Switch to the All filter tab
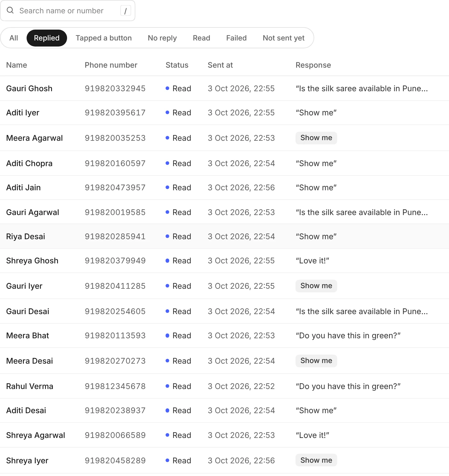The width and height of the screenshot is (449, 476). click(x=14, y=38)
